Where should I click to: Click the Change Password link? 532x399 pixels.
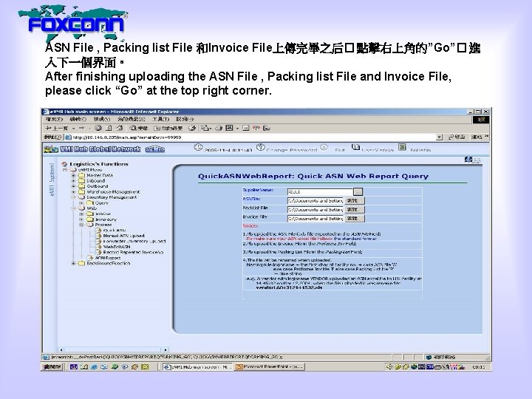click(x=292, y=149)
